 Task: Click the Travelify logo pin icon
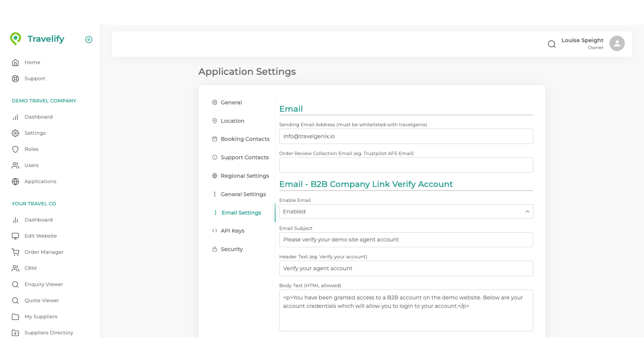[x=16, y=39]
